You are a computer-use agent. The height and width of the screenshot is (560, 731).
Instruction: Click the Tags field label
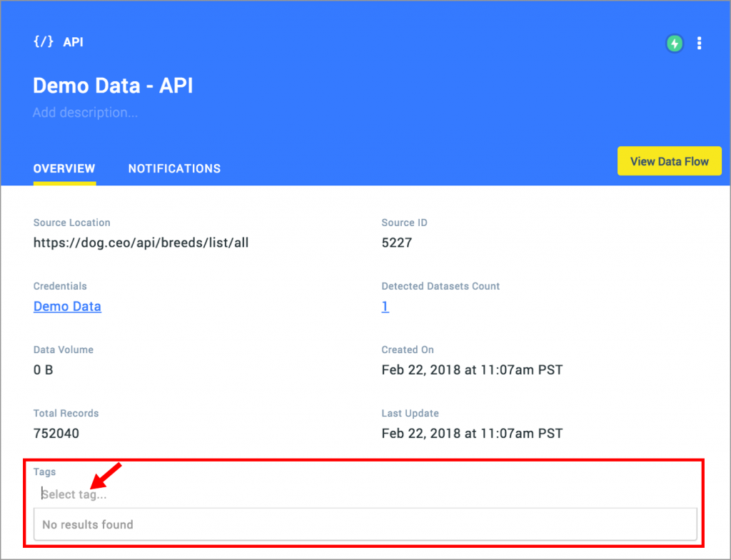44,472
